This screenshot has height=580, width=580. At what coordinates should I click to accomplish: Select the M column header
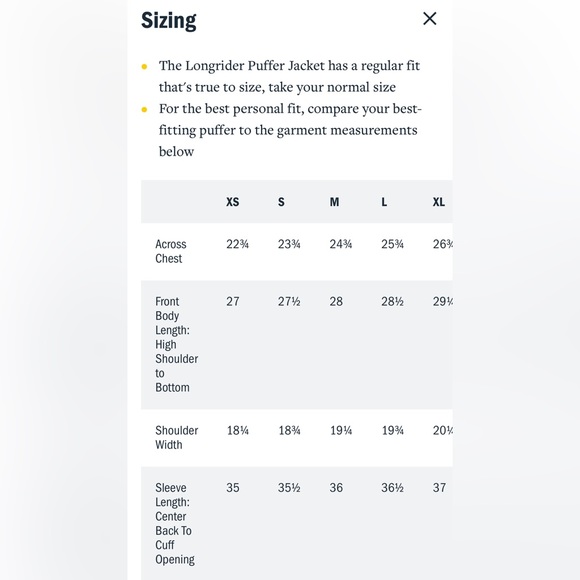tap(334, 202)
